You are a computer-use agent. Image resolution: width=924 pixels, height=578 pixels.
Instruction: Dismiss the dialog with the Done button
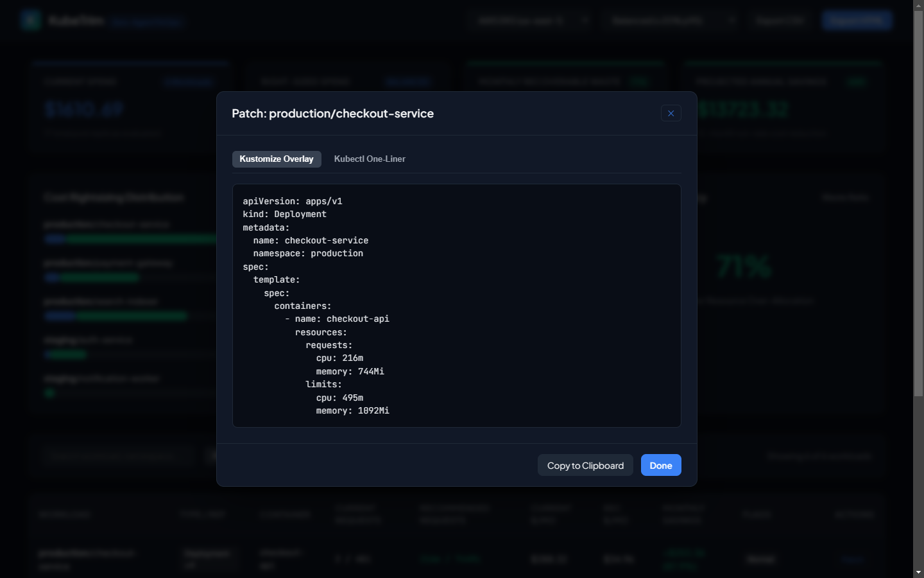pyautogui.click(x=661, y=465)
